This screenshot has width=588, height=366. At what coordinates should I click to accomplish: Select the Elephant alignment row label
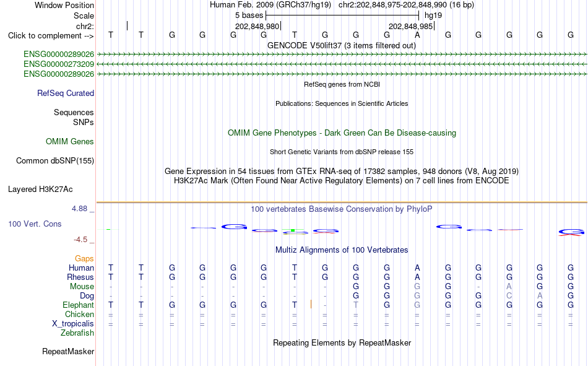pyautogui.click(x=79, y=305)
